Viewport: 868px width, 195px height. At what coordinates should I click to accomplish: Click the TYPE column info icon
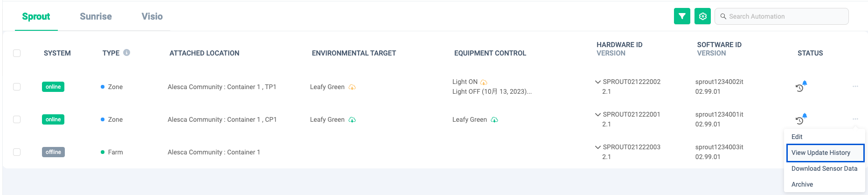pyautogui.click(x=127, y=53)
